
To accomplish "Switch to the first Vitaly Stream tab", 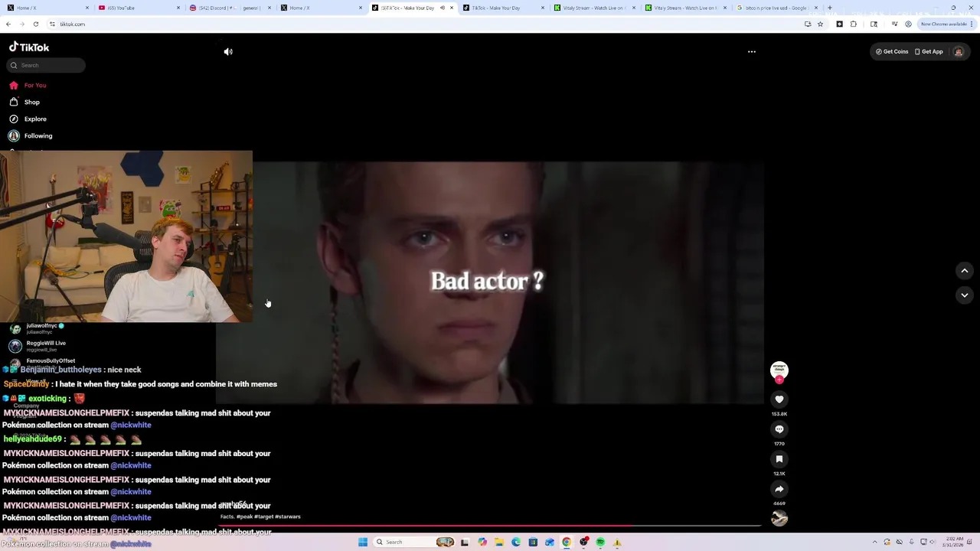I will pyautogui.click(x=595, y=8).
